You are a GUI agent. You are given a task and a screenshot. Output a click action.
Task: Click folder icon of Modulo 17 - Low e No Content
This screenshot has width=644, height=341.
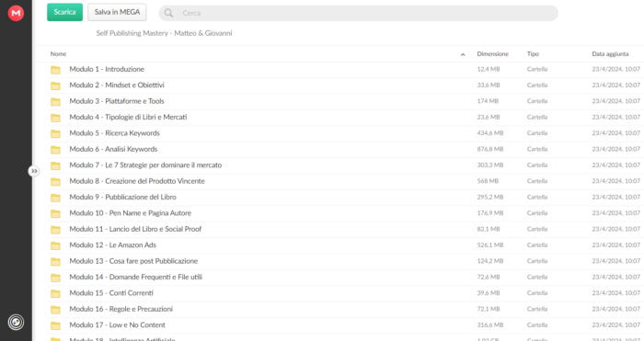tap(55, 325)
